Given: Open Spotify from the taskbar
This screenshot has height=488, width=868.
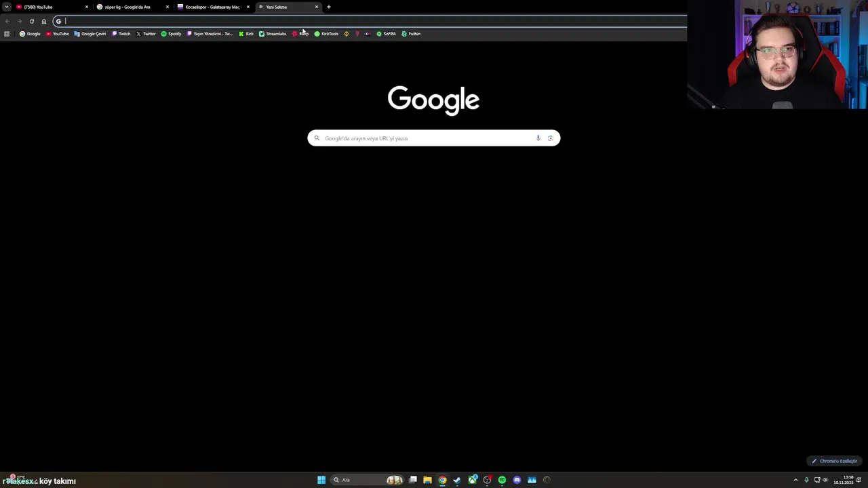Looking at the screenshot, I should click(502, 480).
